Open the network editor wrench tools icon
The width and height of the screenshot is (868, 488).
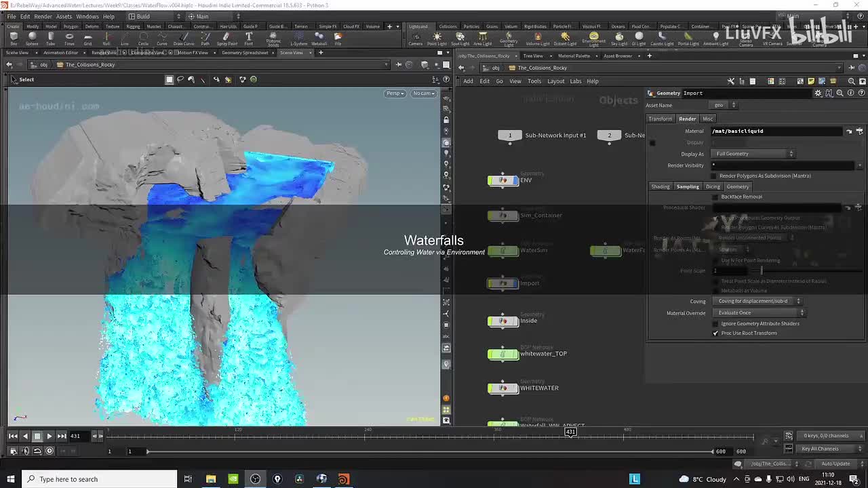[731, 81]
